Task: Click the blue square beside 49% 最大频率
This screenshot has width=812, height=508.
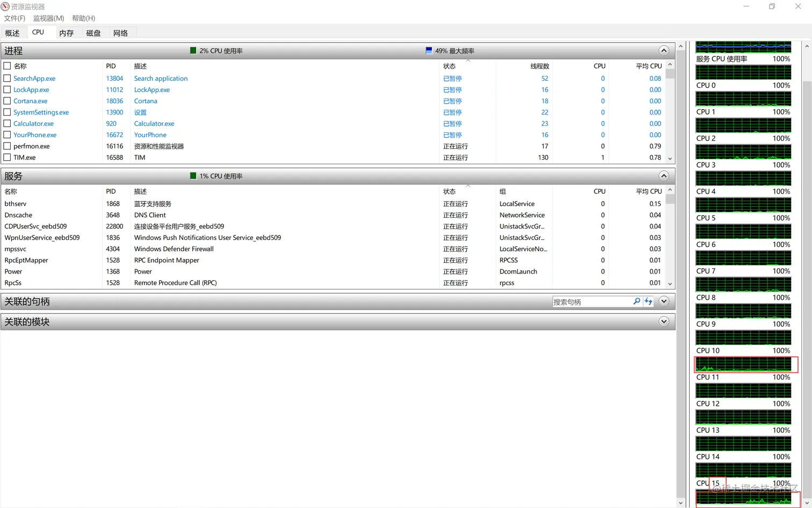Action: pos(429,51)
